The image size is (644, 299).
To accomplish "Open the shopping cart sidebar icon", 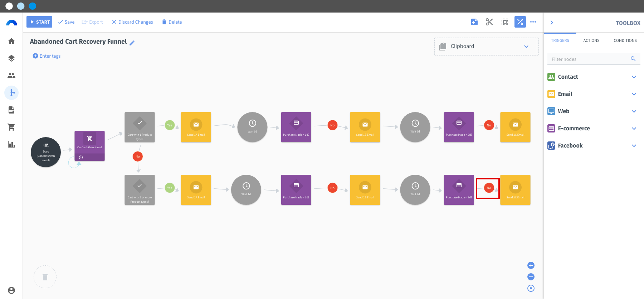I will [11, 127].
